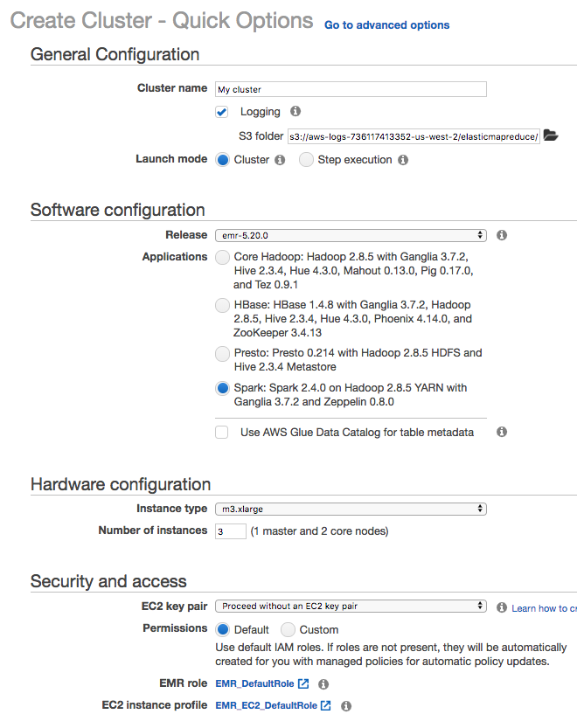Click the Cluster name input field
The height and width of the screenshot is (728, 577).
[x=350, y=89]
